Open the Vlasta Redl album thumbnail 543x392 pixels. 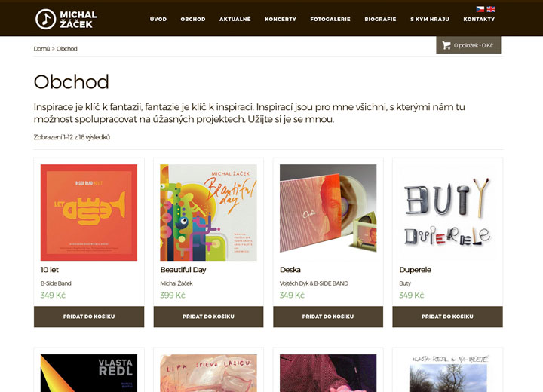[89, 373]
